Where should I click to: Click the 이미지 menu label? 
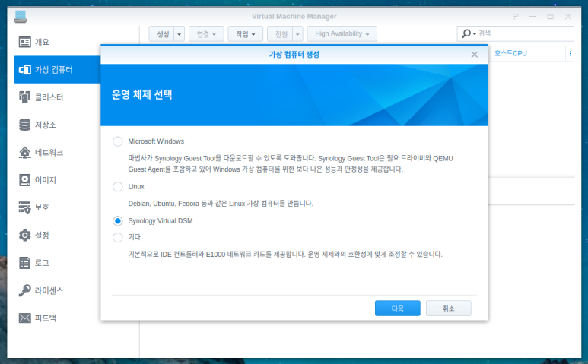pyautogui.click(x=46, y=180)
